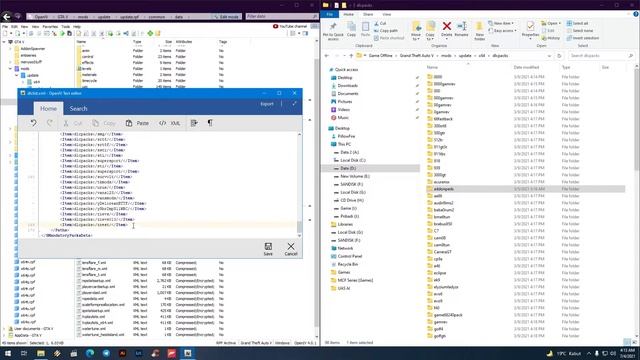Select the addonpeds folder in Explorer
This screenshot has width=640, height=360.
point(526,189)
